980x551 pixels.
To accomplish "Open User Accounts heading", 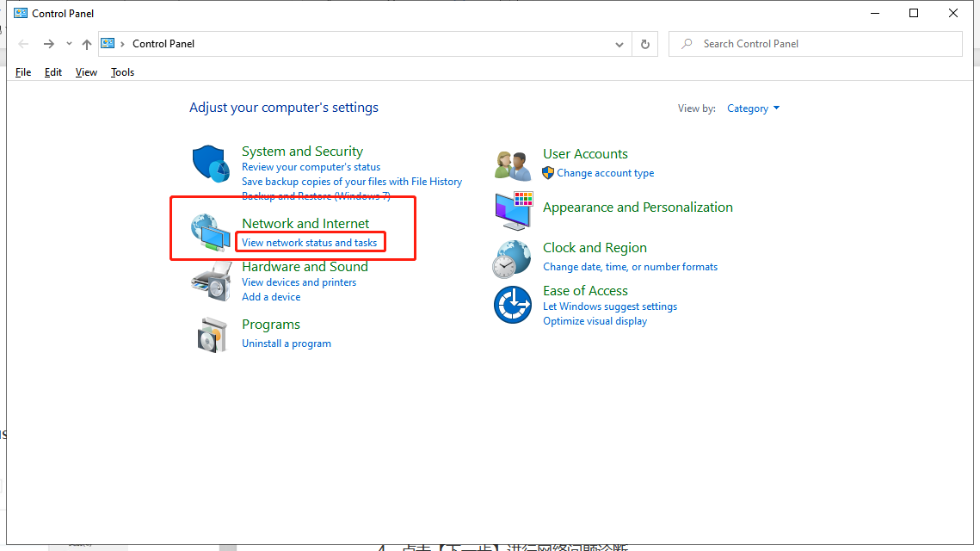I will tap(586, 154).
